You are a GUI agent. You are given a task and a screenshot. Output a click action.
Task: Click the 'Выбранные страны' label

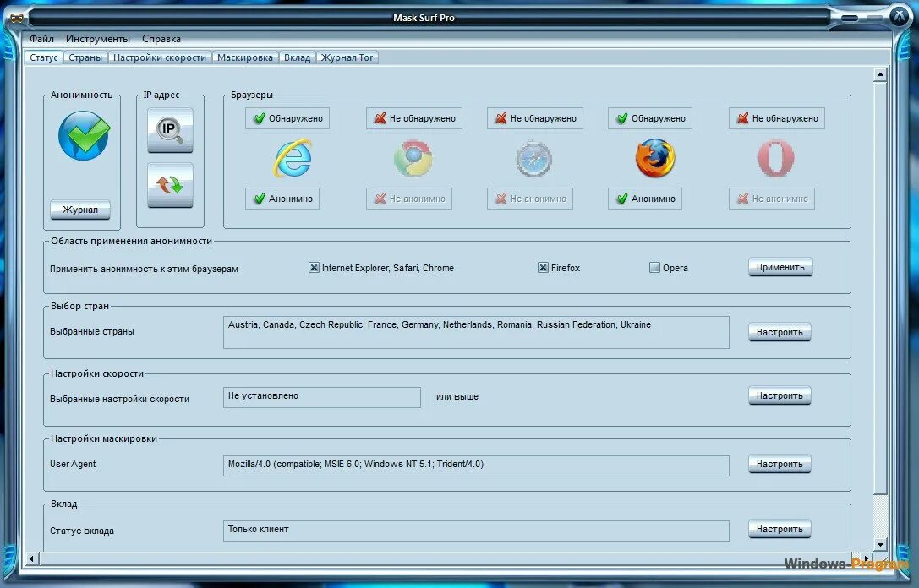(92, 331)
